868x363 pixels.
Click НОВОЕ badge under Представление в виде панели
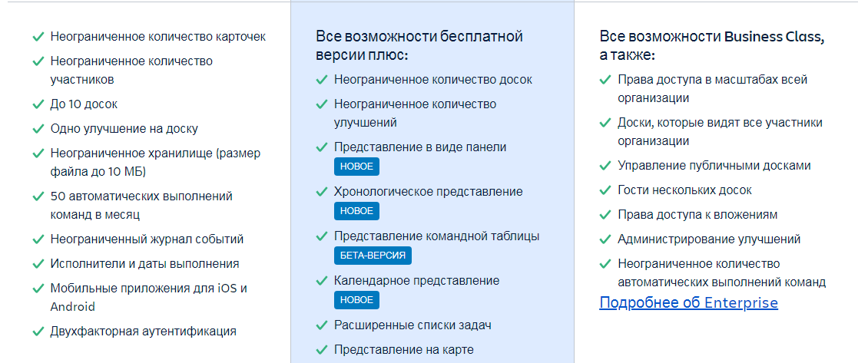tap(356, 167)
